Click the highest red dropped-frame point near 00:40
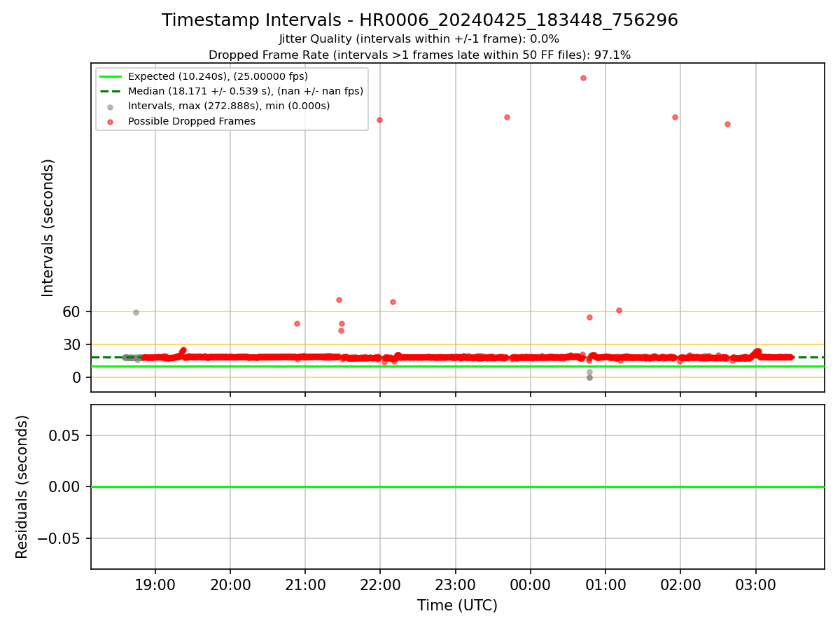The height and width of the screenshot is (630, 840). pos(583,78)
